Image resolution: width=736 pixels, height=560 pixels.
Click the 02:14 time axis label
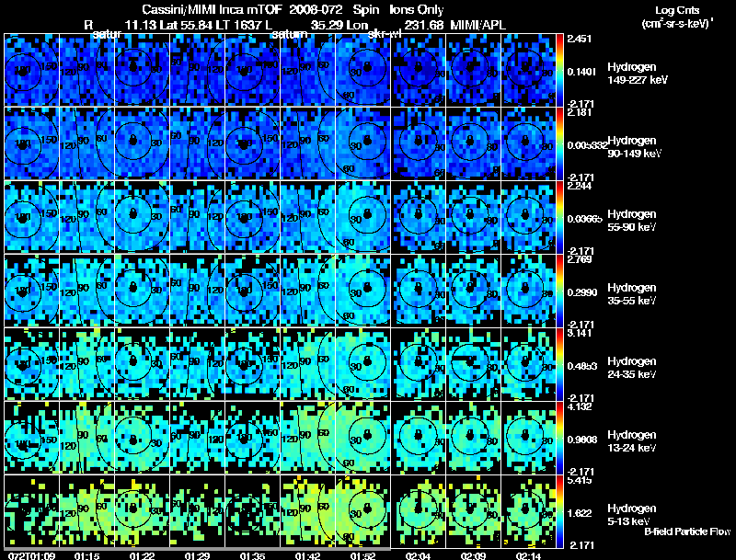(528, 555)
